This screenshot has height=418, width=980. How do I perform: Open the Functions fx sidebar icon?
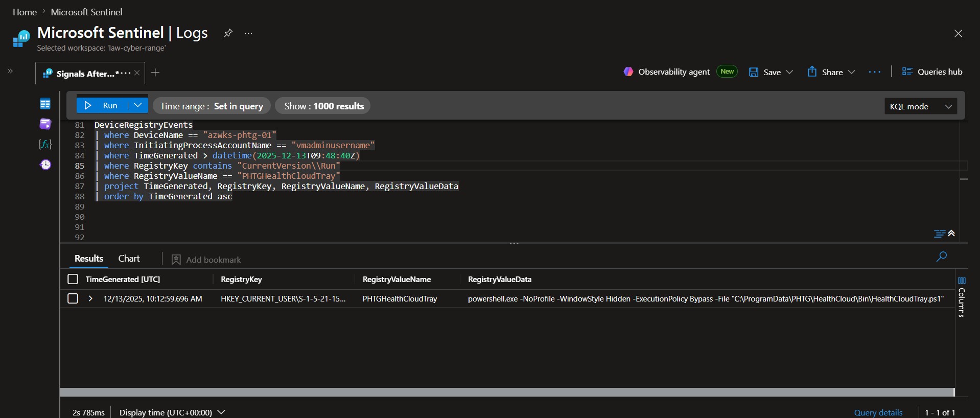point(45,144)
